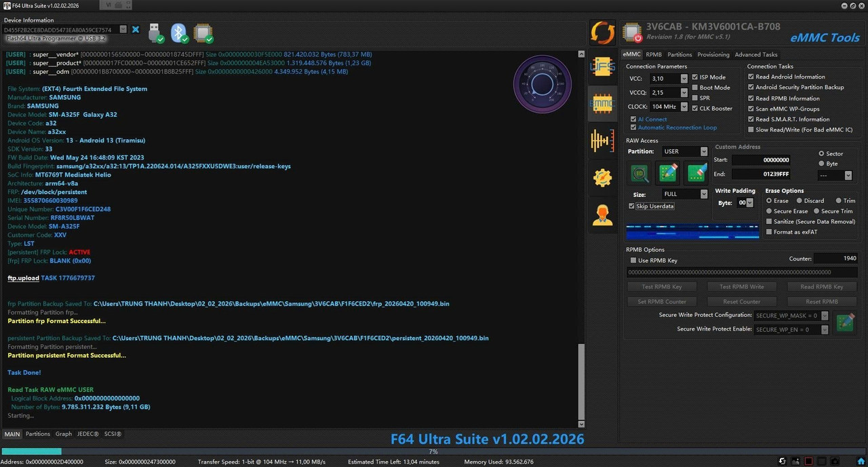Click the chip power icon beside 3V6CAB
The image size is (868, 467).
633,33
